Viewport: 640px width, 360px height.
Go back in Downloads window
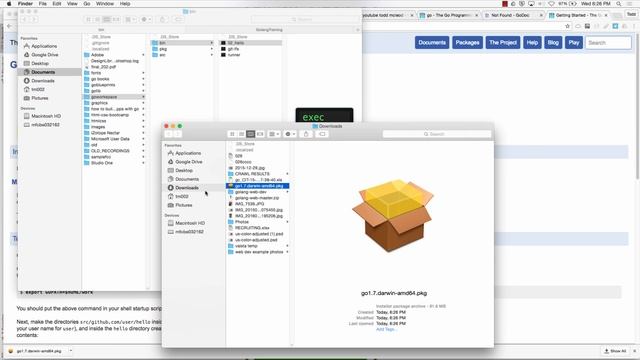point(169,134)
